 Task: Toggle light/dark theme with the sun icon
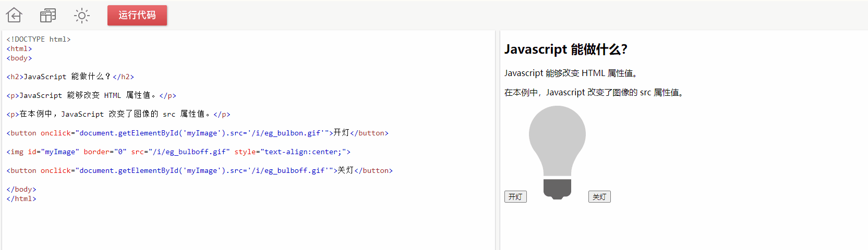[x=82, y=16]
